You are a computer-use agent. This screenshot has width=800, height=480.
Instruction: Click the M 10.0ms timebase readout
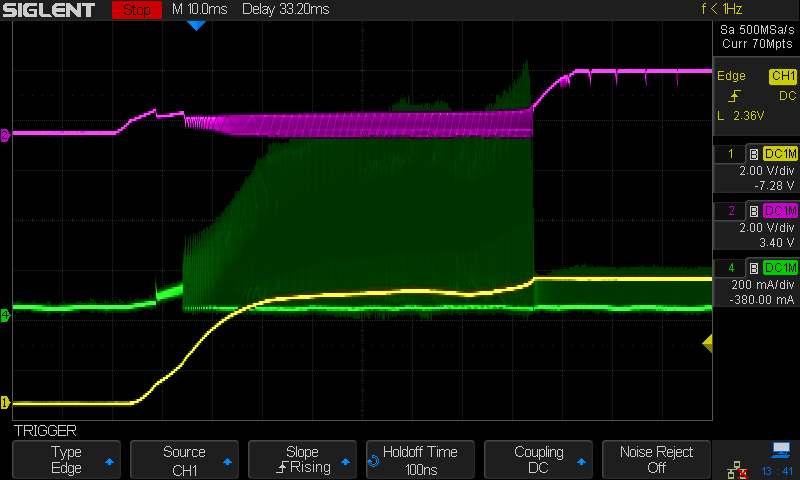click(x=199, y=9)
